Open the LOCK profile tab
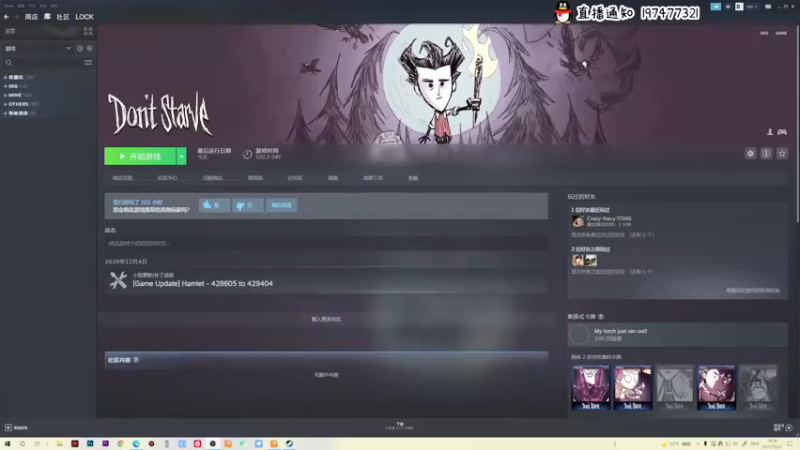This screenshot has width=800, height=450. (x=84, y=17)
